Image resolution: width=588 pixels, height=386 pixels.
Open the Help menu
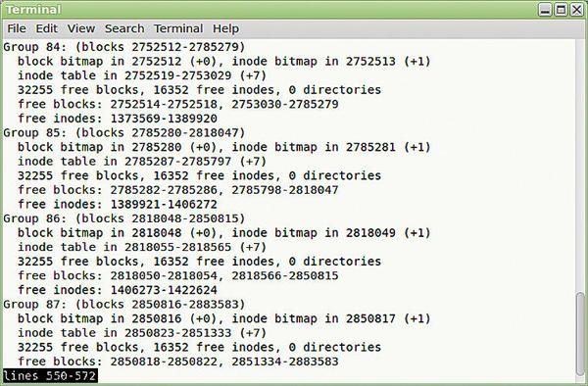click(x=225, y=28)
